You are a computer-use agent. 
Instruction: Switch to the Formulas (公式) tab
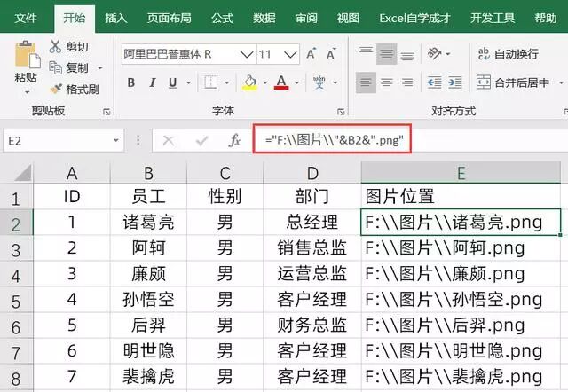tap(223, 18)
